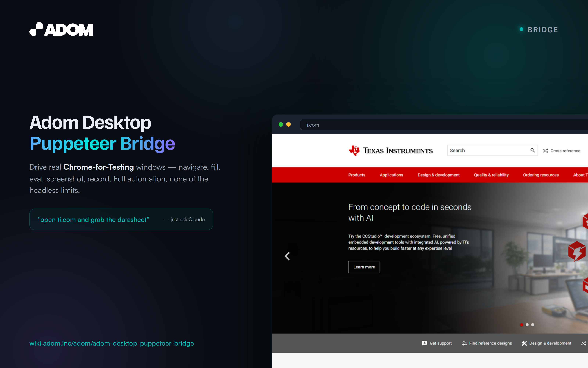Image resolution: width=588 pixels, height=368 pixels.
Task: Select the first carousel dot
Action: (x=521, y=325)
